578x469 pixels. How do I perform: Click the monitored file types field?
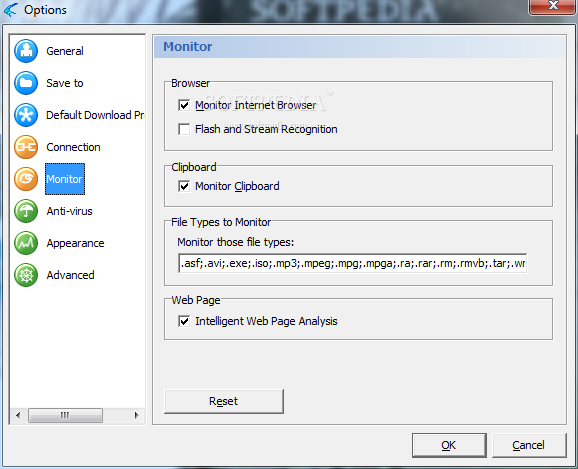tap(353, 263)
